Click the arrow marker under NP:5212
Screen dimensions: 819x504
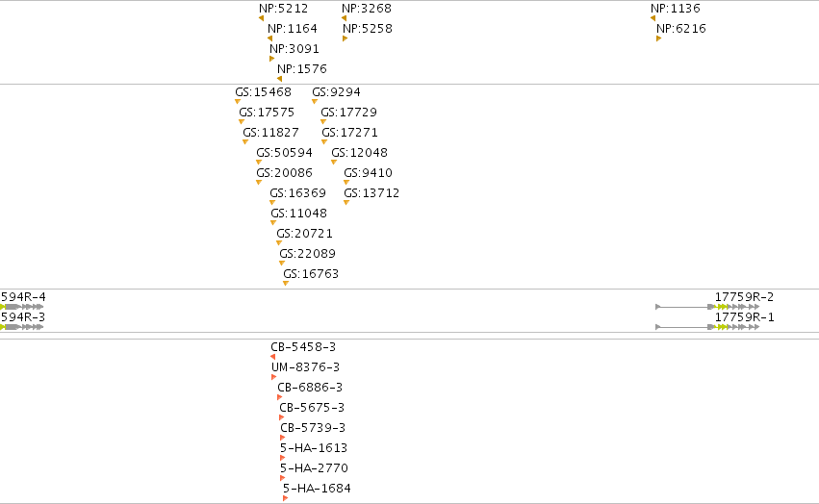(261, 18)
